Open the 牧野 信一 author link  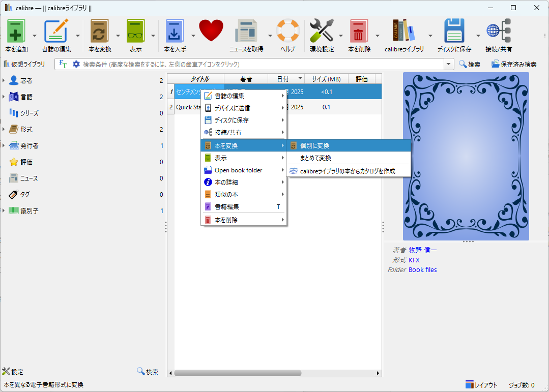click(x=423, y=250)
